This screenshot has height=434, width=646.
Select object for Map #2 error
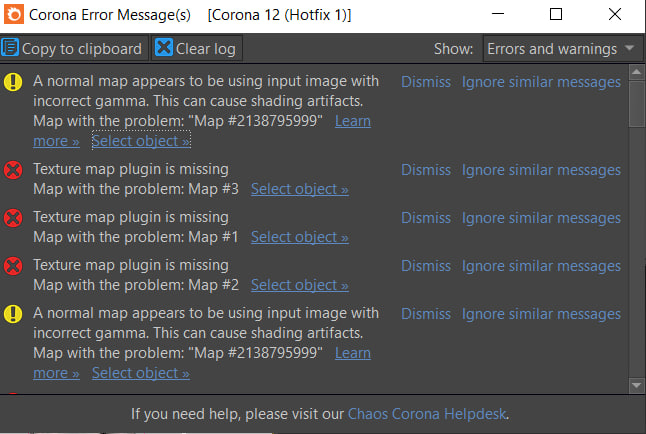click(300, 285)
